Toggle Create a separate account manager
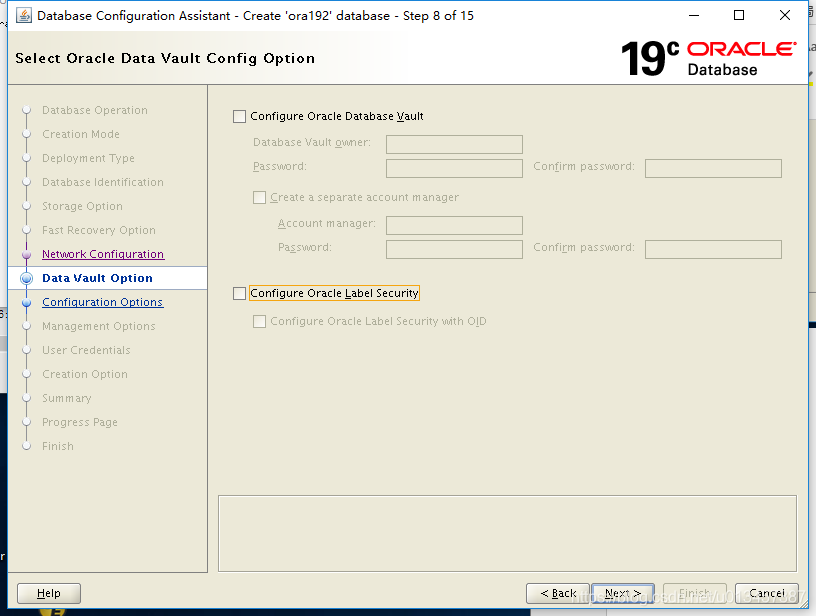Image resolution: width=816 pixels, height=616 pixels. [x=259, y=197]
